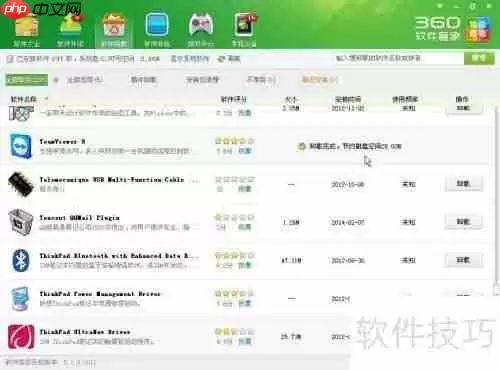500x370 pixels.
Task: Select ThinkPad Bluetooth with Enhanced Data name
Action: pos(119,256)
